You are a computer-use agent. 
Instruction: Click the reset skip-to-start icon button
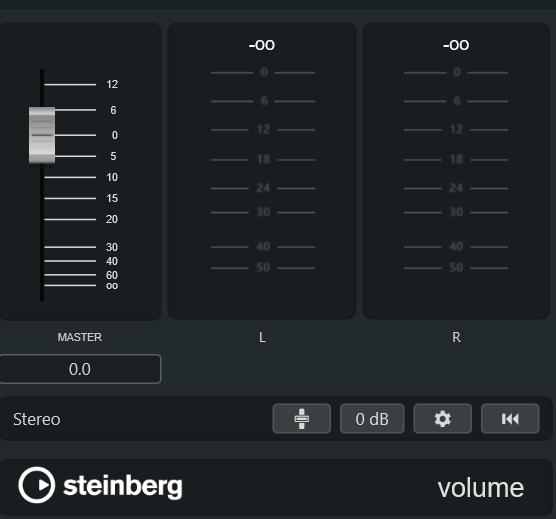510,418
